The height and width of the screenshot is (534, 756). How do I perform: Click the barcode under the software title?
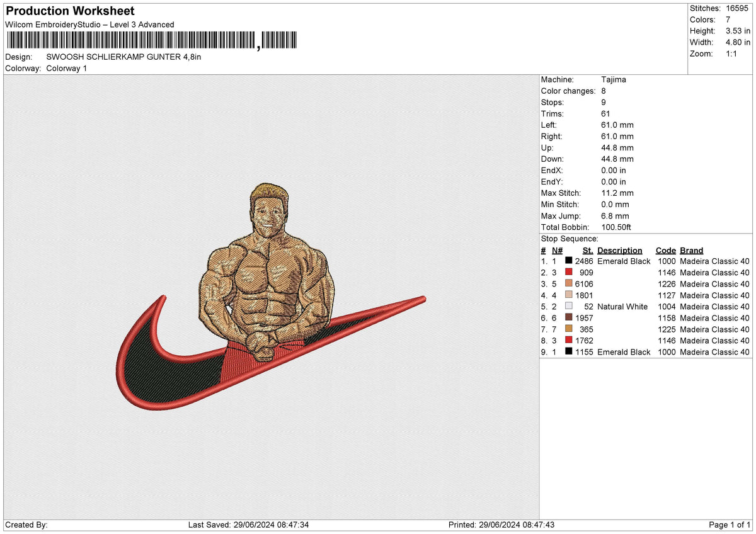click(x=152, y=41)
